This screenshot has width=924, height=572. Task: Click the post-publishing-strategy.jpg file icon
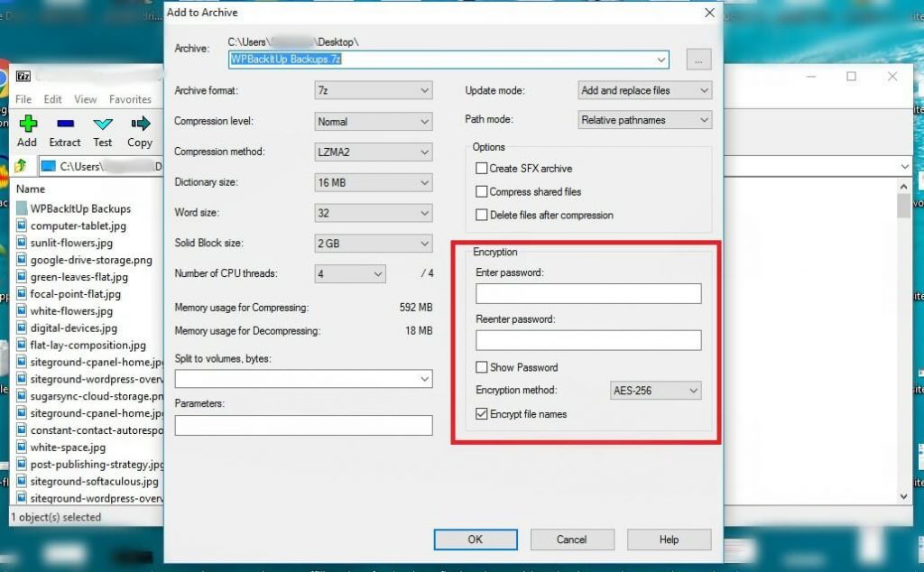point(22,465)
